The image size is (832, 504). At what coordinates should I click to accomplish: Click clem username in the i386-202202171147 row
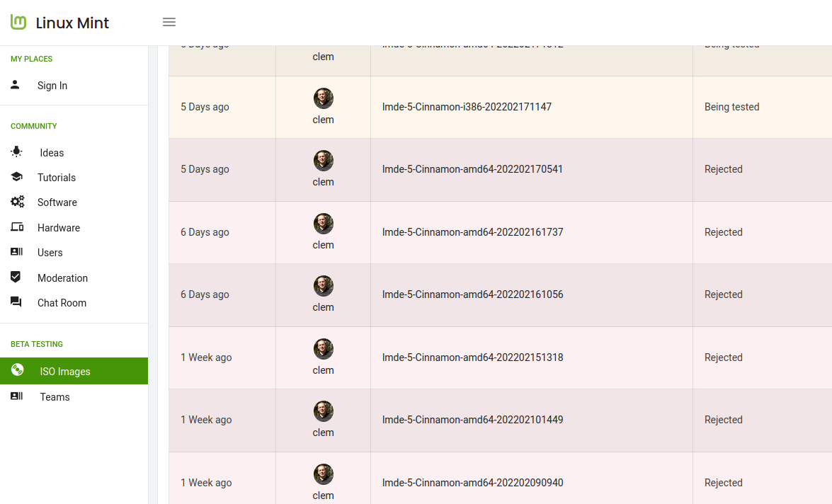click(323, 120)
